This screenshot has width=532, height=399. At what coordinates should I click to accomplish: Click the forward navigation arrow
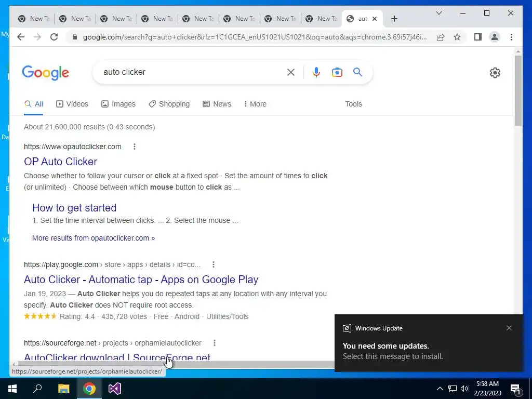(37, 37)
